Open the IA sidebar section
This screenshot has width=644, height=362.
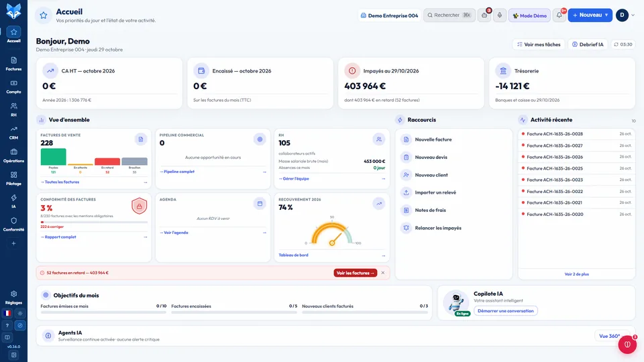[13, 201]
